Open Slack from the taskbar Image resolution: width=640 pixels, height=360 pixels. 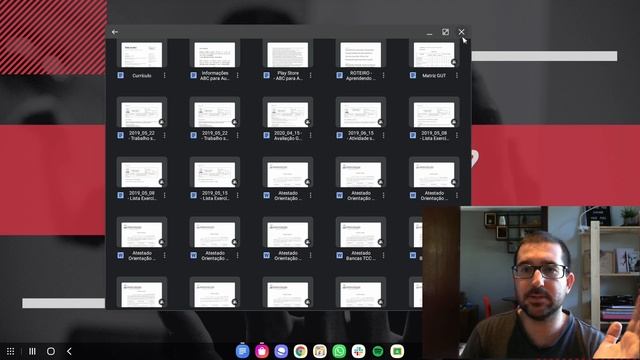[x=358, y=351]
